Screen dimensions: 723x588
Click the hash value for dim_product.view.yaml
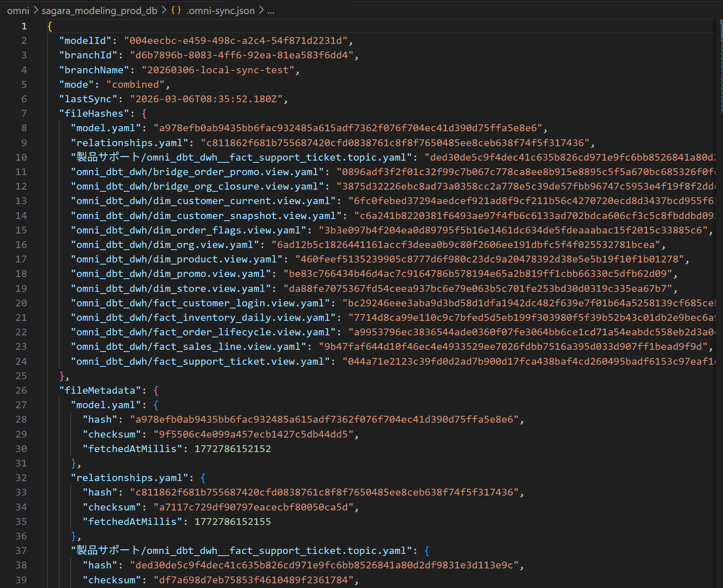[490, 259]
